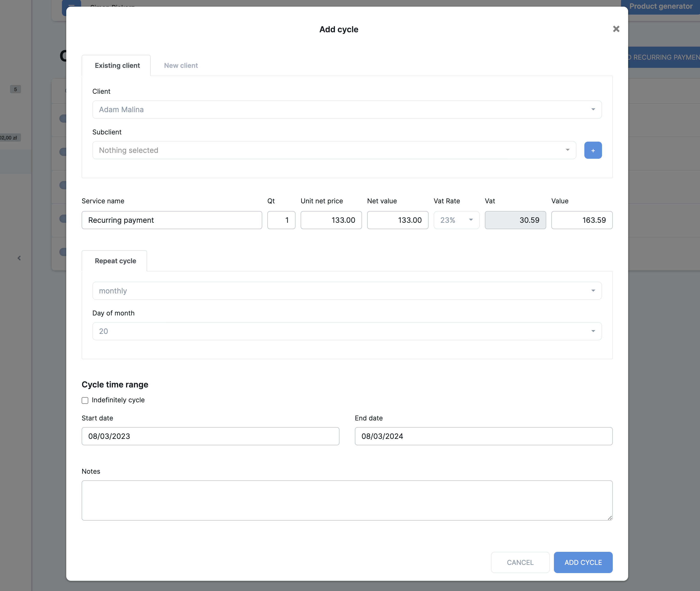This screenshot has width=700, height=591.
Task: Select the Repeat cycle tab
Action: click(115, 261)
